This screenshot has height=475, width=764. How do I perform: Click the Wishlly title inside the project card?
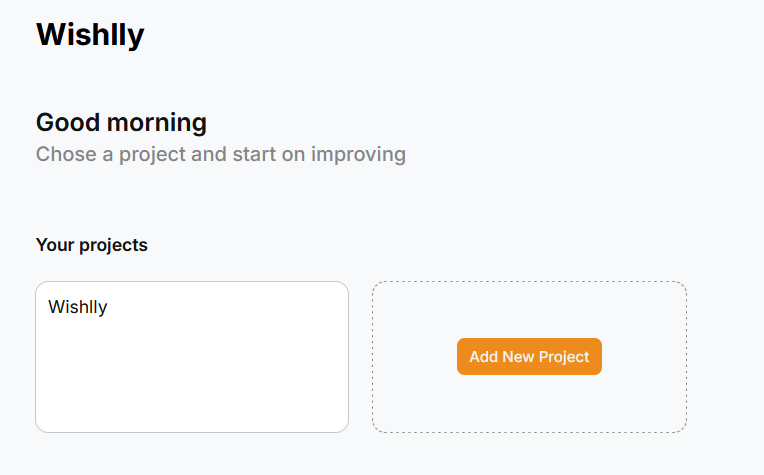[78, 307]
